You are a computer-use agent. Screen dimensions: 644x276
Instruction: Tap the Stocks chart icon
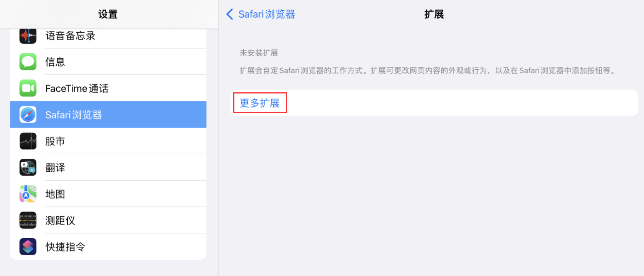pos(28,141)
